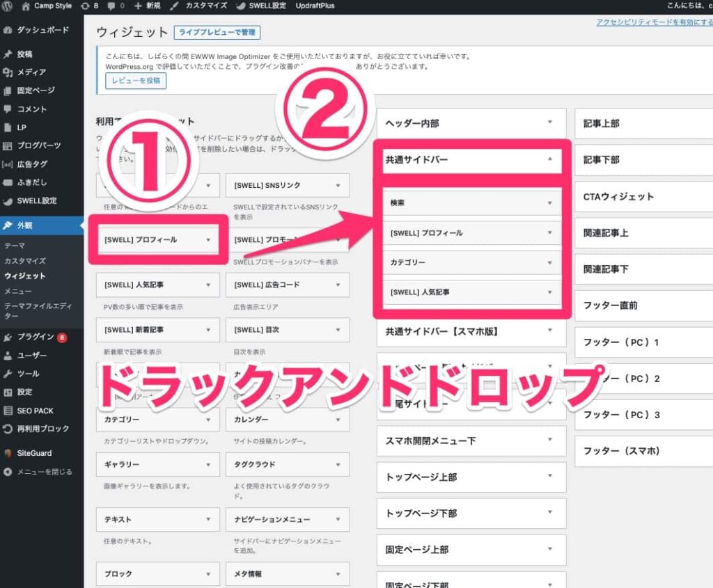Click the 関連記事上 widget area
The height and width of the screenshot is (588, 713).
pyautogui.click(x=644, y=233)
